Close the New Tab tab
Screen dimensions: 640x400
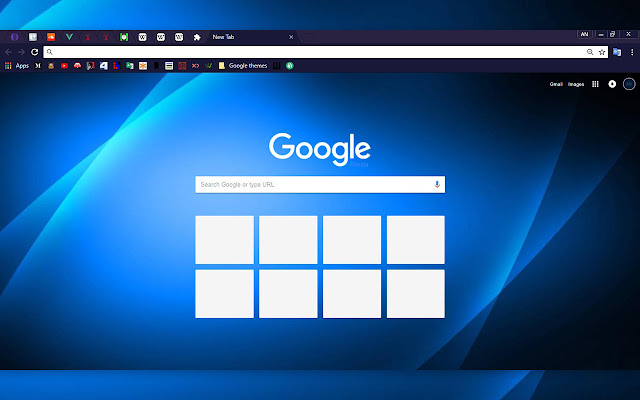291,37
